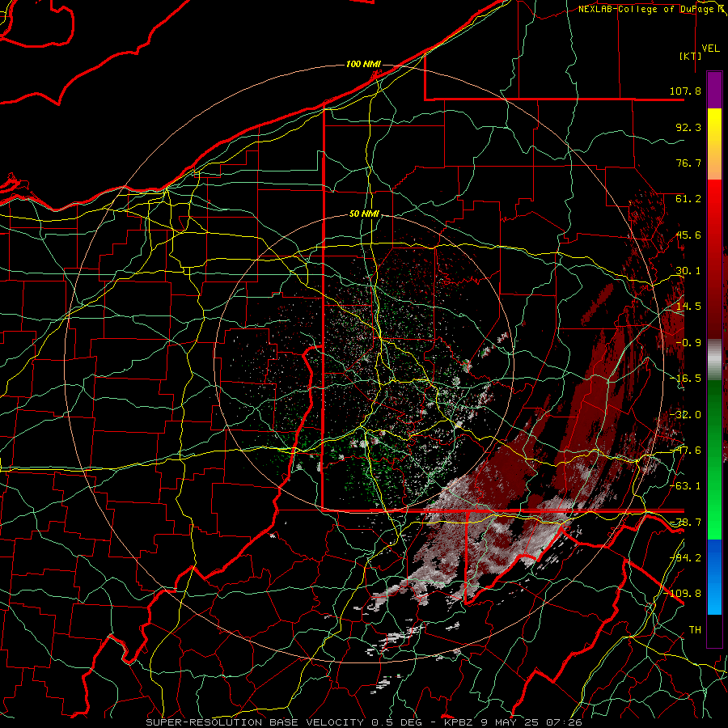Click the 61.2 velocity scale value
Image resolution: width=728 pixels, height=728 pixels.
pos(688,199)
